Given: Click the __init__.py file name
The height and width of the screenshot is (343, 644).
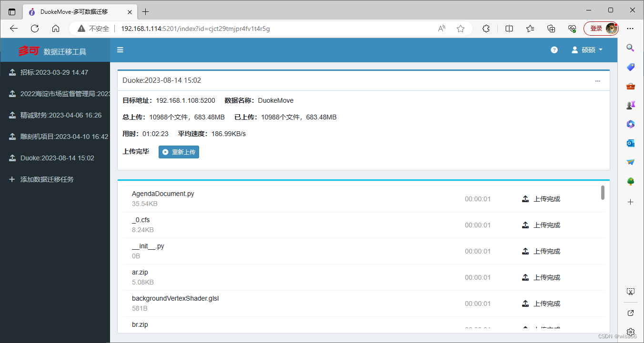Looking at the screenshot, I should click(x=148, y=246).
